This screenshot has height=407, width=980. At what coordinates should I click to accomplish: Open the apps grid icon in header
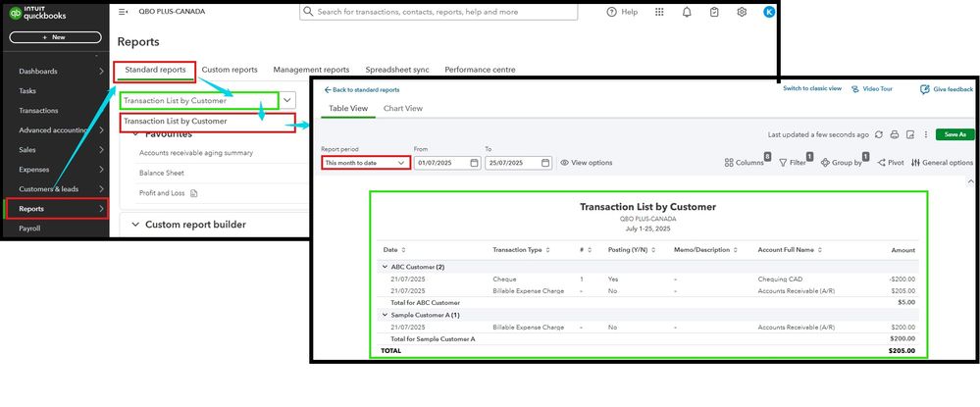[x=659, y=12]
